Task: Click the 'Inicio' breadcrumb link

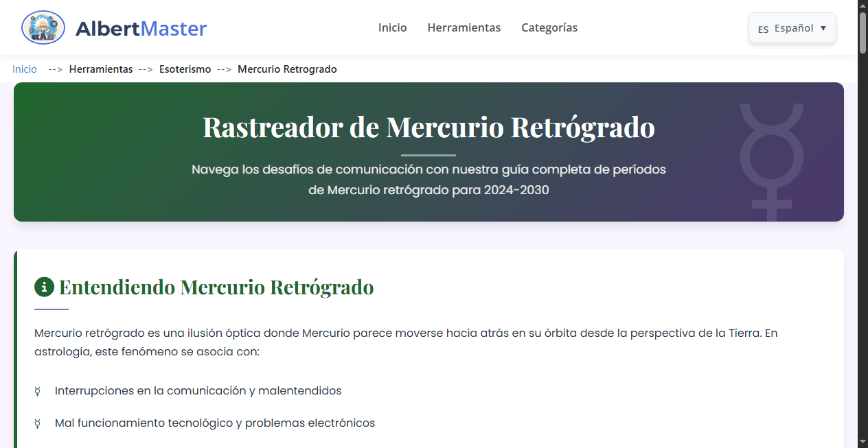Action: [x=24, y=69]
